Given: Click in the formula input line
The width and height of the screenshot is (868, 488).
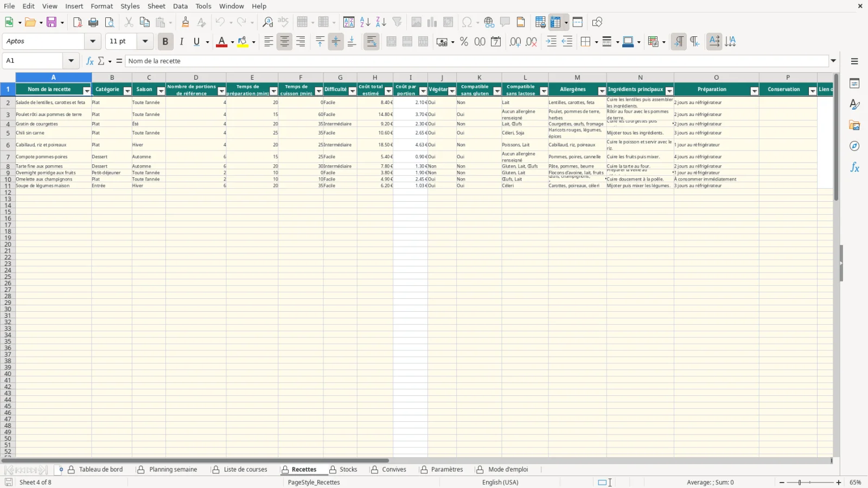Looking at the screenshot, I should pos(477,61).
